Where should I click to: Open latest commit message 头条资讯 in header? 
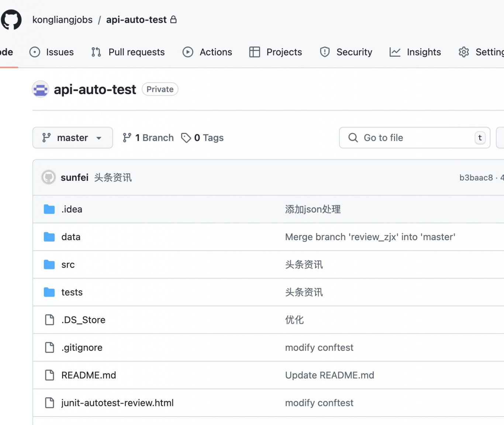(x=113, y=177)
